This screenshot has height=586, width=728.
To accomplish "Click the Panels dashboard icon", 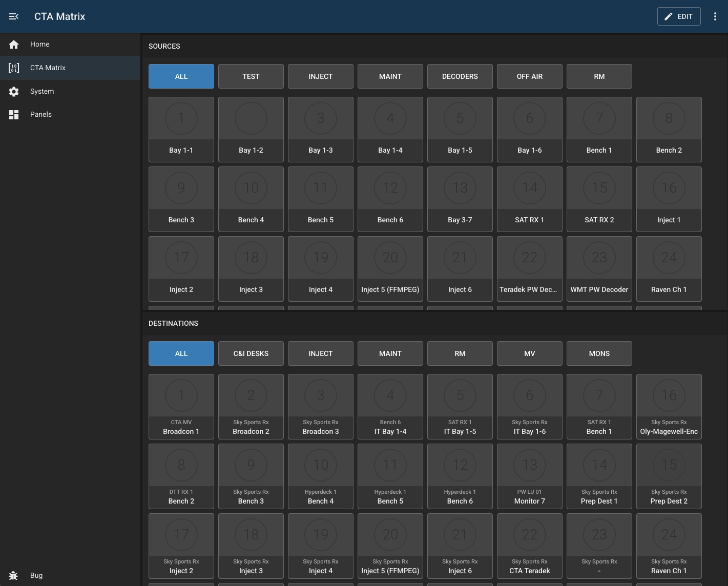I will click(14, 115).
